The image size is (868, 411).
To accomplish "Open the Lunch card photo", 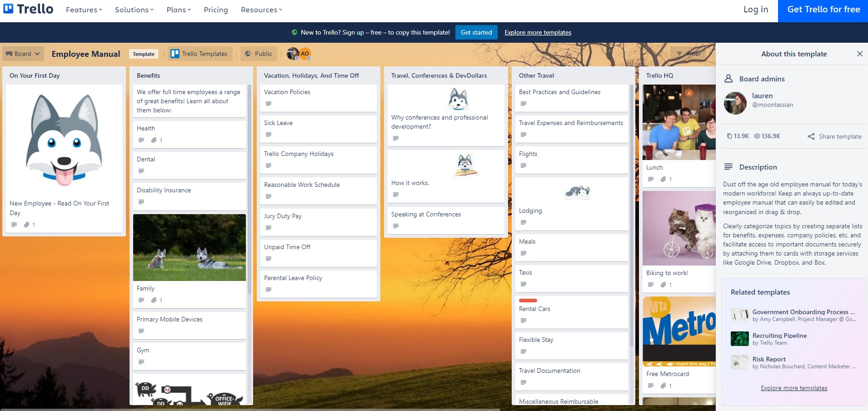I will [679, 122].
